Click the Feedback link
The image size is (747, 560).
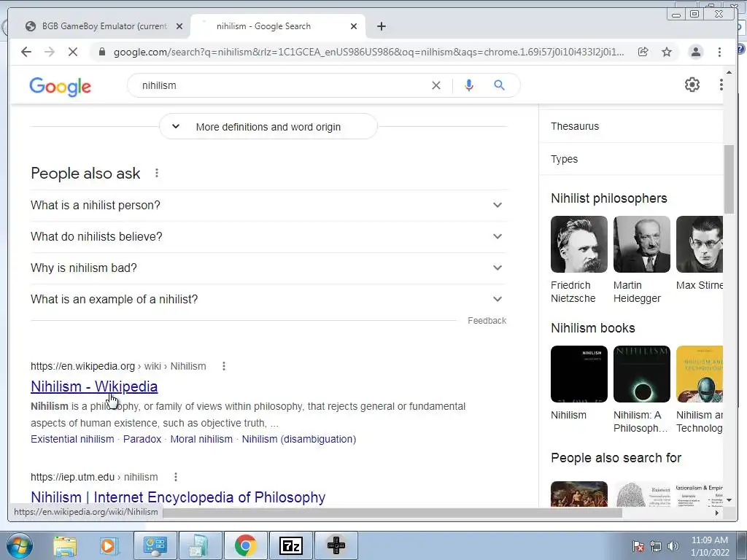[x=487, y=321]
